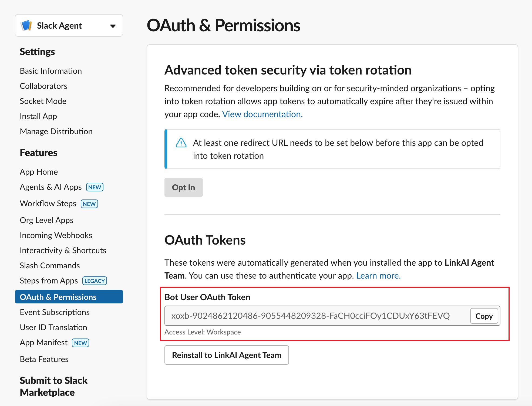This screenshot has height=406, width=532.
Task: Follow the Learn more link
Action: pos(378,276)
